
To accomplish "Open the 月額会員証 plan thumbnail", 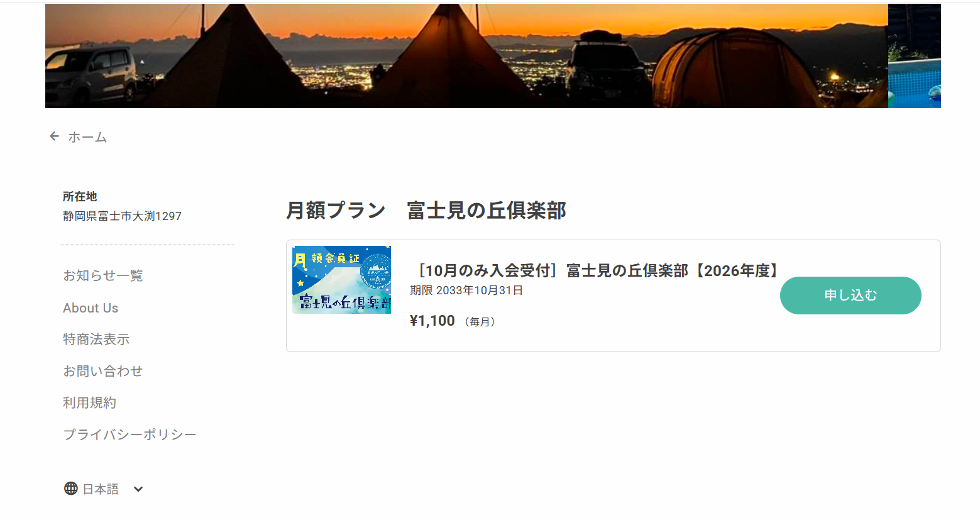I will (341, 280).
